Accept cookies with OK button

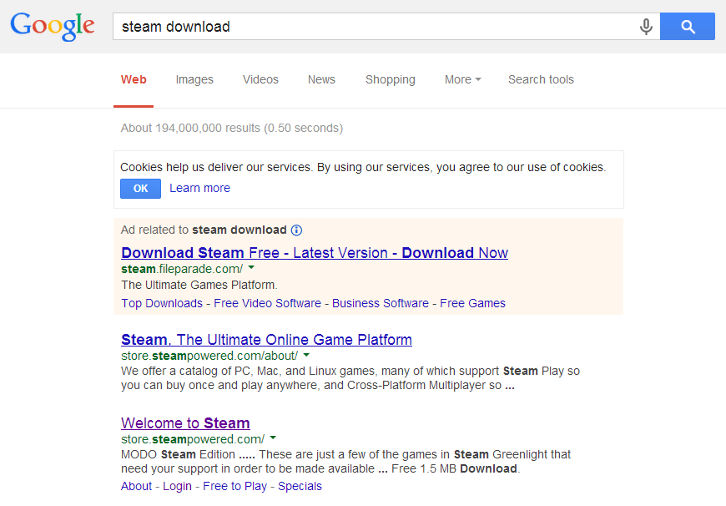pos(140,188)
